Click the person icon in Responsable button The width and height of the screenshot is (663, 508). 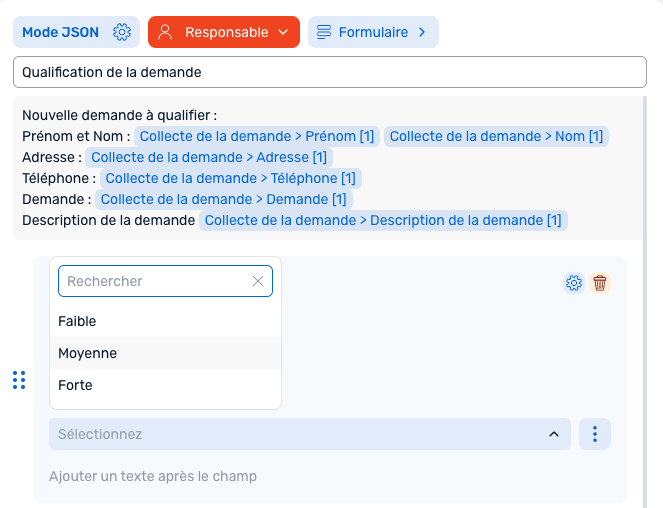(x=166, y=32)
